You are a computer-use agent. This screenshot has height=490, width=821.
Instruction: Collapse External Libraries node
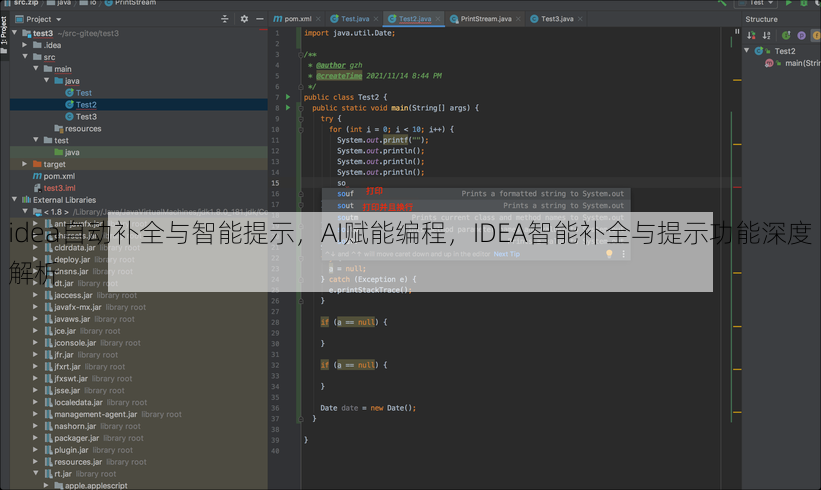(x=15, y=199)
